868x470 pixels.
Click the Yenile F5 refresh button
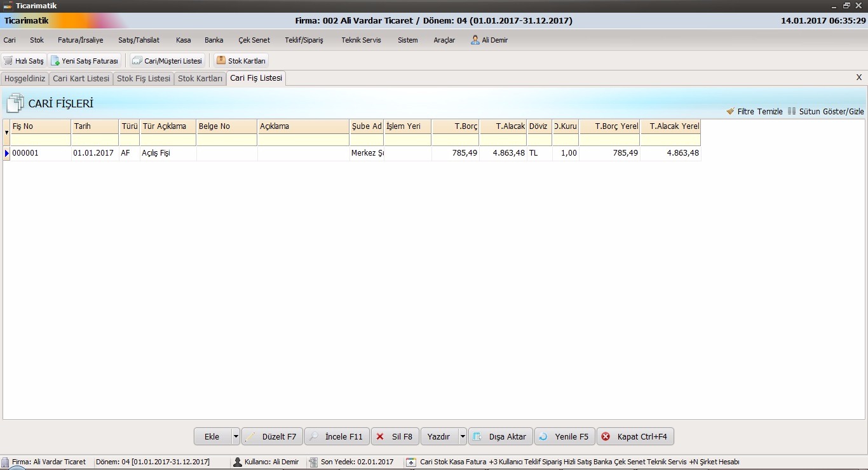[565, 436]
